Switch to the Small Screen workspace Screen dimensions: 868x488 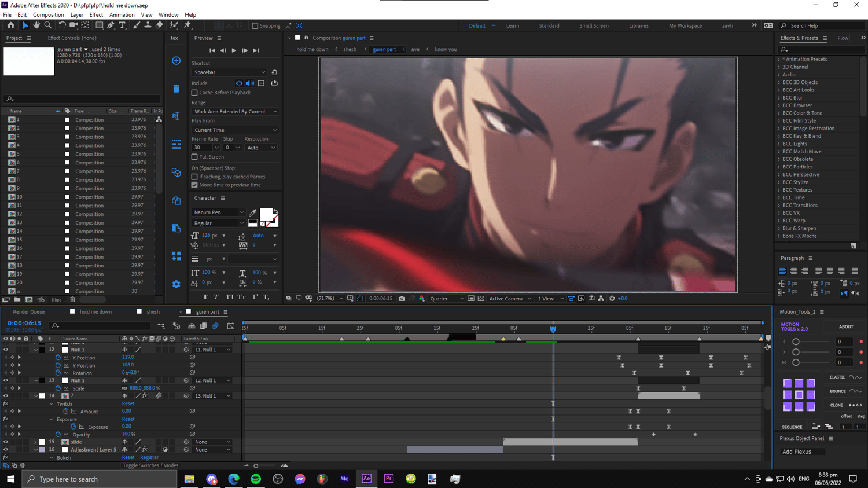click(x=594, y=26)
